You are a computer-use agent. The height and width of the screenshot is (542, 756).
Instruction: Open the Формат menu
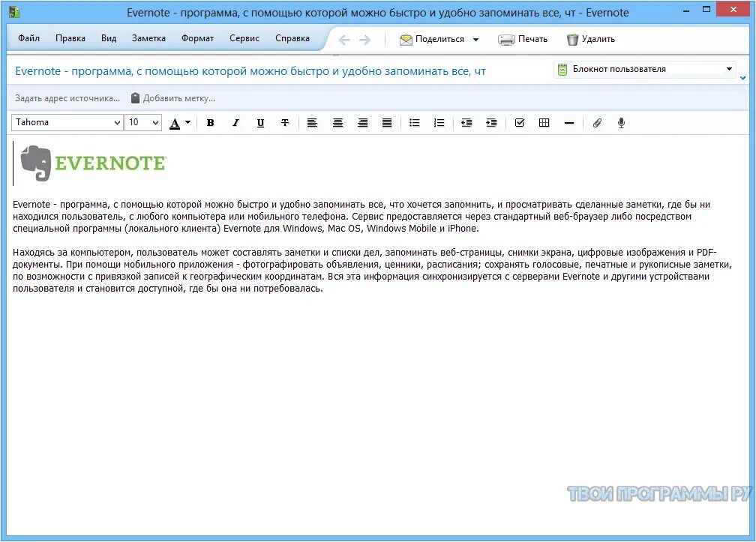[x=197, y=38]
